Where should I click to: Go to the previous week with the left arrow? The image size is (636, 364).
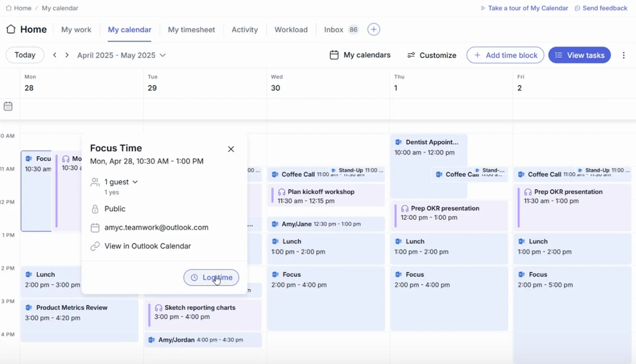click(55, 55)
